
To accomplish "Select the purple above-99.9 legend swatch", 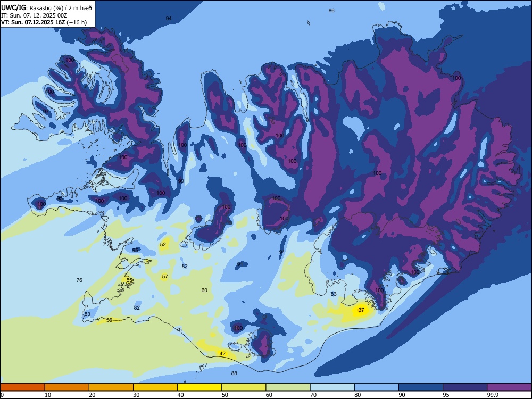I will [x=509, y=387].
